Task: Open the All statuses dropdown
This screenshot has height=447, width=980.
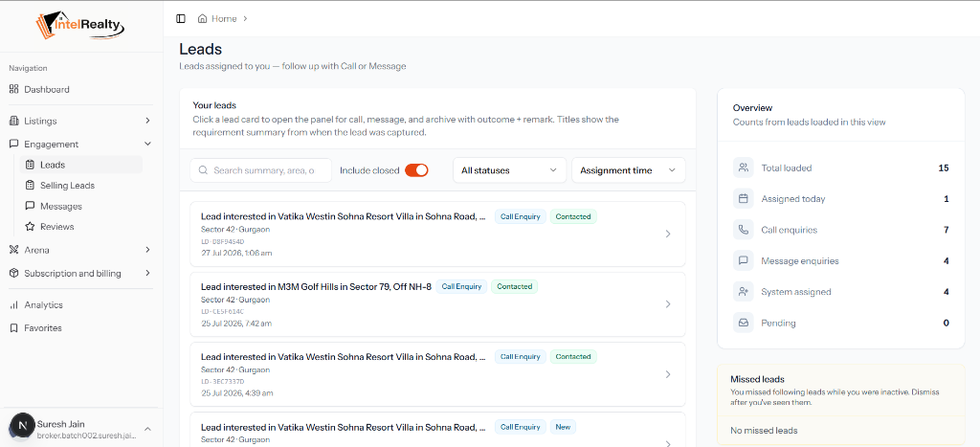Action: 509,170
